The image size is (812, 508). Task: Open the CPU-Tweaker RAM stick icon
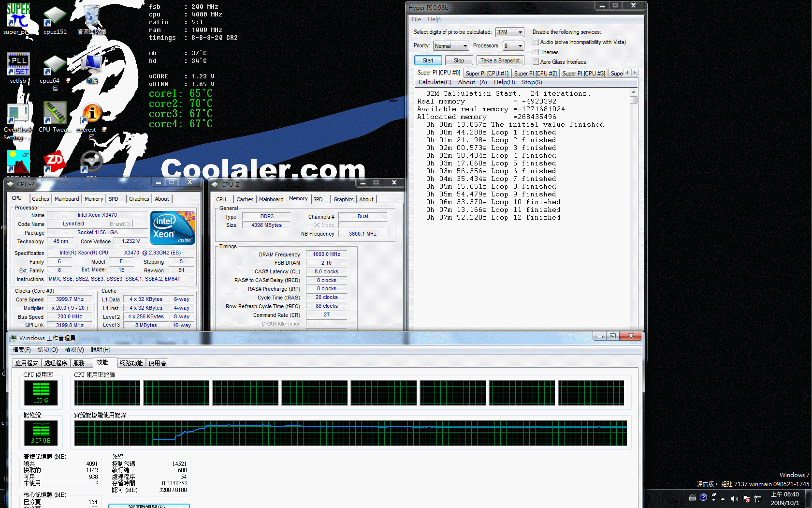click(55, 113)
